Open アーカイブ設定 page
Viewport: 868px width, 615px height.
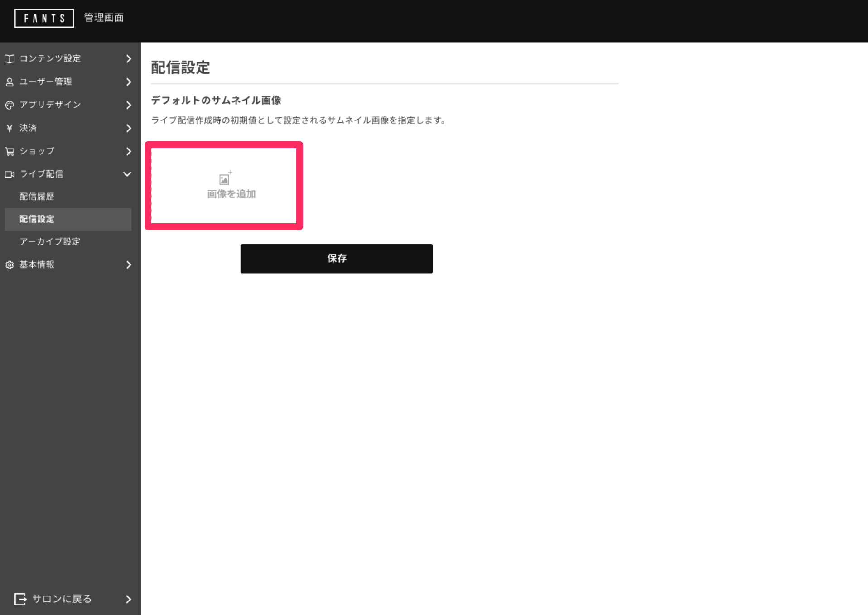(50, 241)
